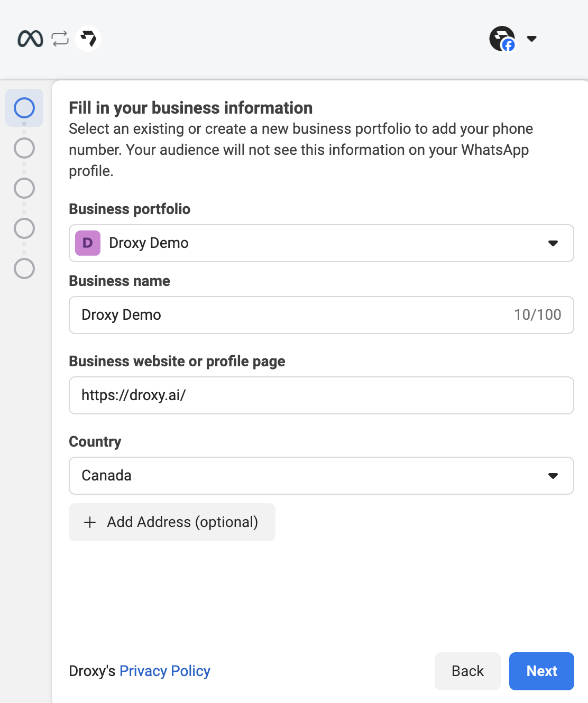Select the first step circle in sidebar
This screenshot has width=588, height=703.
pos(24,108)
